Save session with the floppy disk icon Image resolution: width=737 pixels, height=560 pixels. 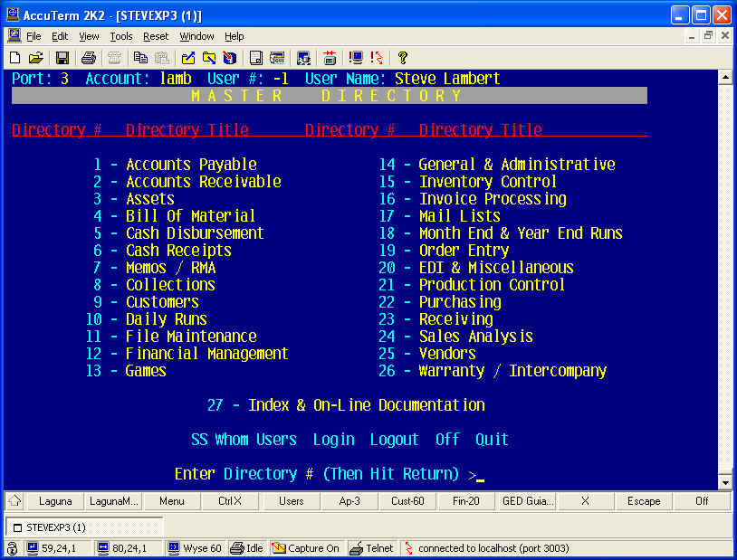[62, 58]
